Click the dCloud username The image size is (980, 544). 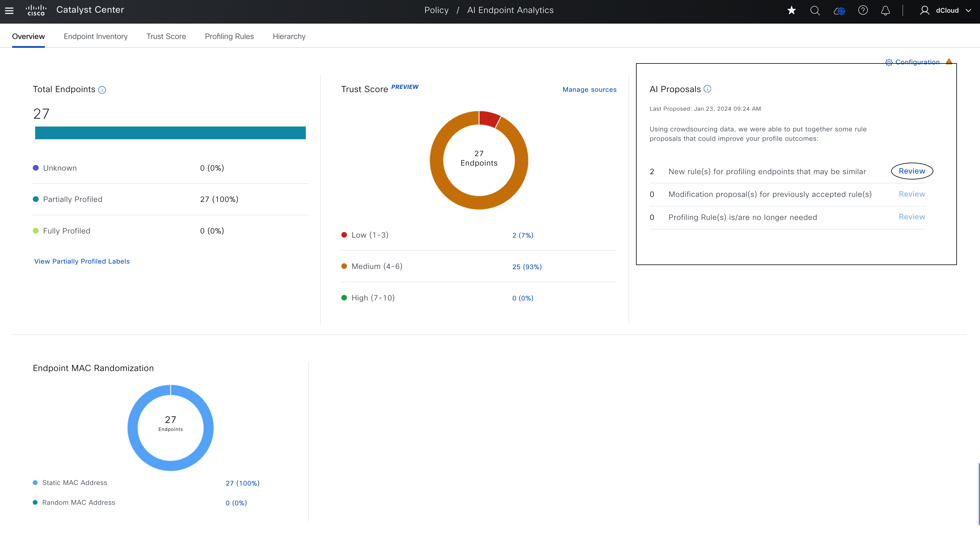pos(947,11)
